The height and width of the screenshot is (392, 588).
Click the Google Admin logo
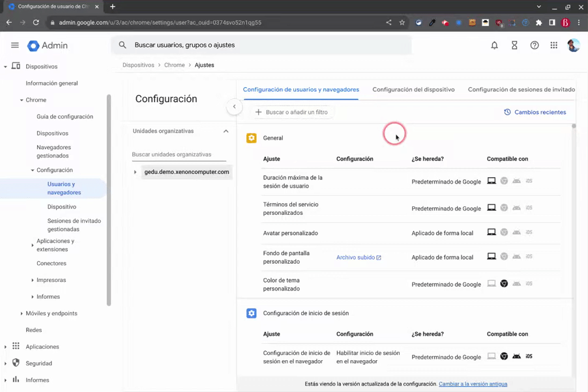(48, 46)
